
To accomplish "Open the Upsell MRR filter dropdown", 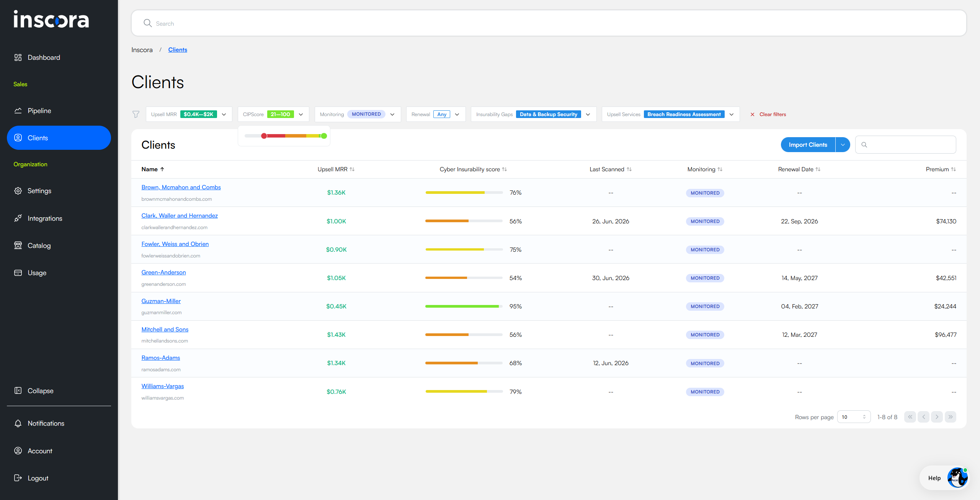I will pyautogui.click(x=189, y=114).
